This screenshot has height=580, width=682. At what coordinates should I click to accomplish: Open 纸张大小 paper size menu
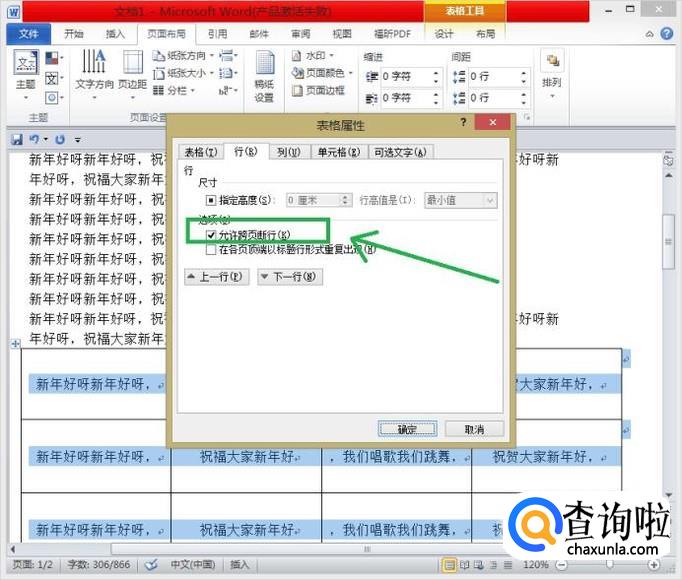pos(183,73)
